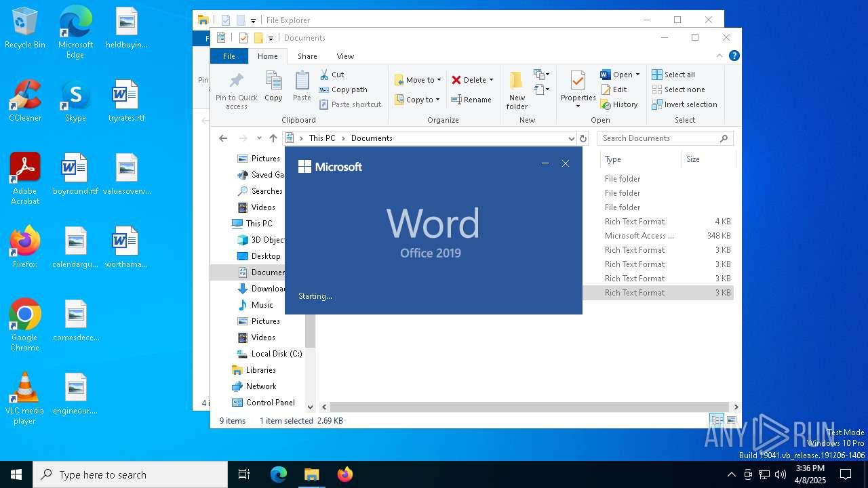Switch to the View ribbon tab

point(345,56)
